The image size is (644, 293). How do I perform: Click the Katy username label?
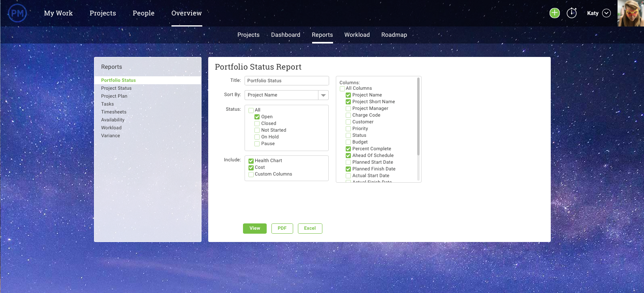pos(593,13)
